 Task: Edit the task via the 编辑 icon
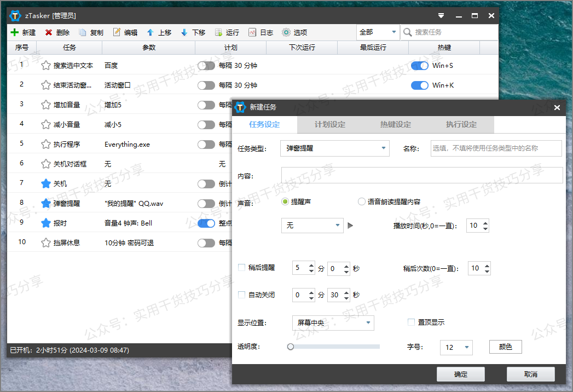point(125,32)
